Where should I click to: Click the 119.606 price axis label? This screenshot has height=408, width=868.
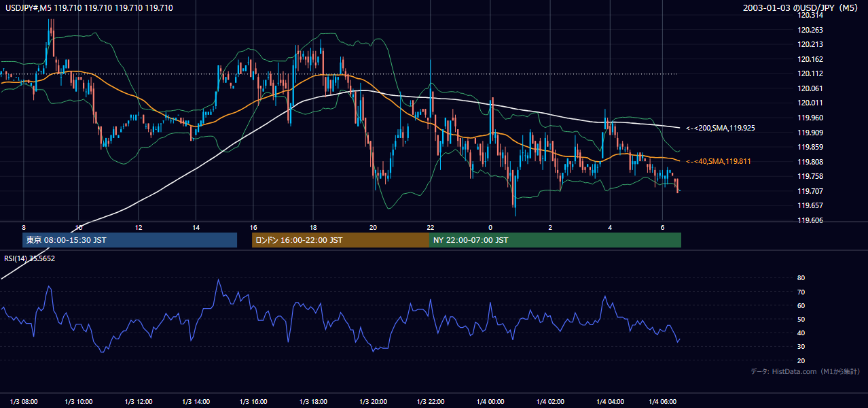tap(811, 220)
